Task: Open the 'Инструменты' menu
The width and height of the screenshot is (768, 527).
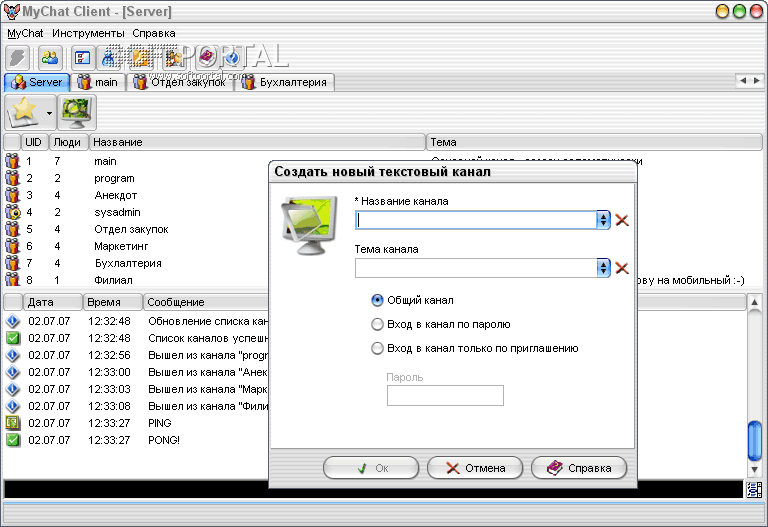Action: pyautogui.click(x=88, y=33)
